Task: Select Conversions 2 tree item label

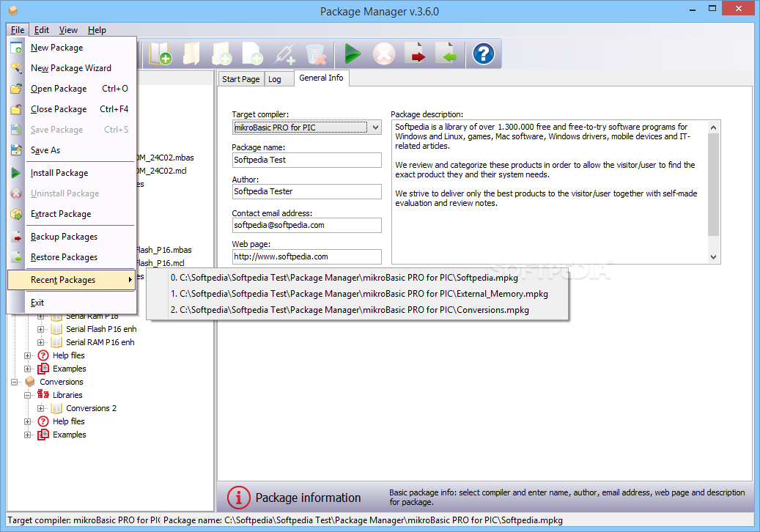Action: coord(91,408)
